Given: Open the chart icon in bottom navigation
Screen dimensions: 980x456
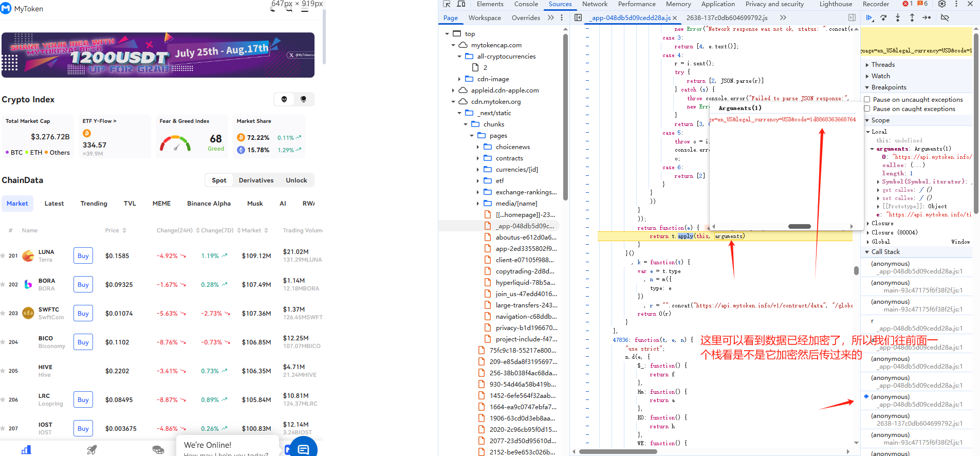Looking at the screenshot, I should 26,450.
